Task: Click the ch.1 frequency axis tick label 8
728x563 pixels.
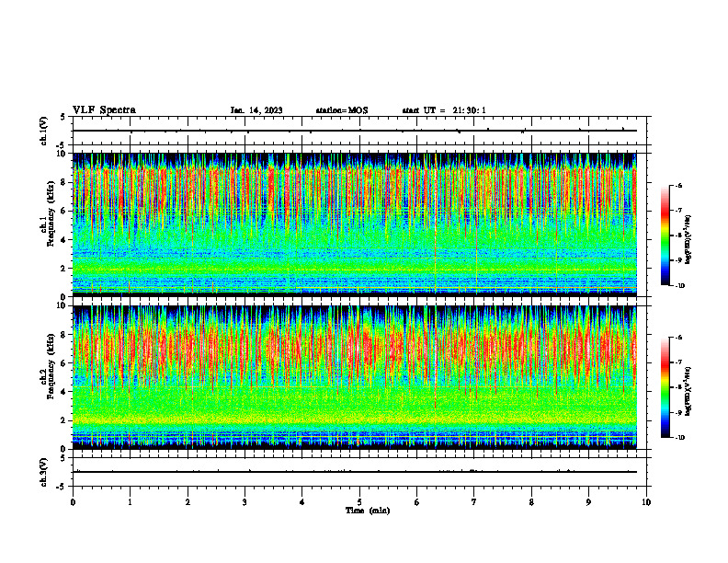Action: (65, 182)
